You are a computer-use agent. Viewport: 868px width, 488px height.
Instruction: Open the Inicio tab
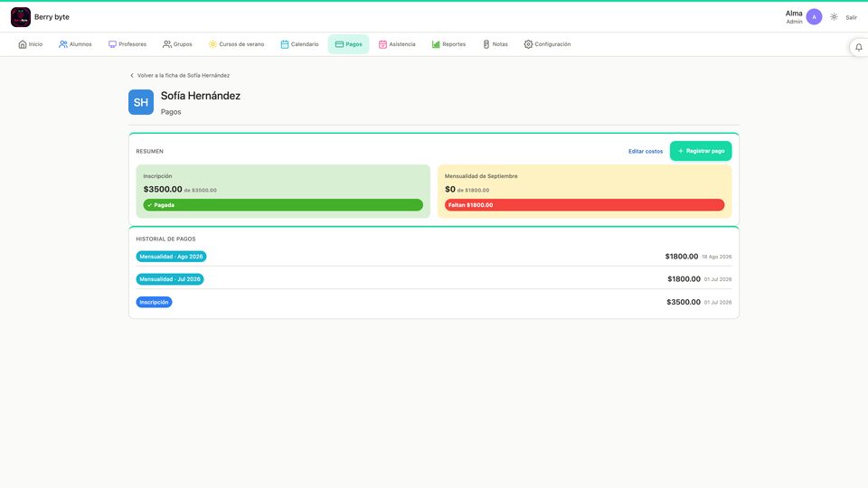(x=31, y=44)
